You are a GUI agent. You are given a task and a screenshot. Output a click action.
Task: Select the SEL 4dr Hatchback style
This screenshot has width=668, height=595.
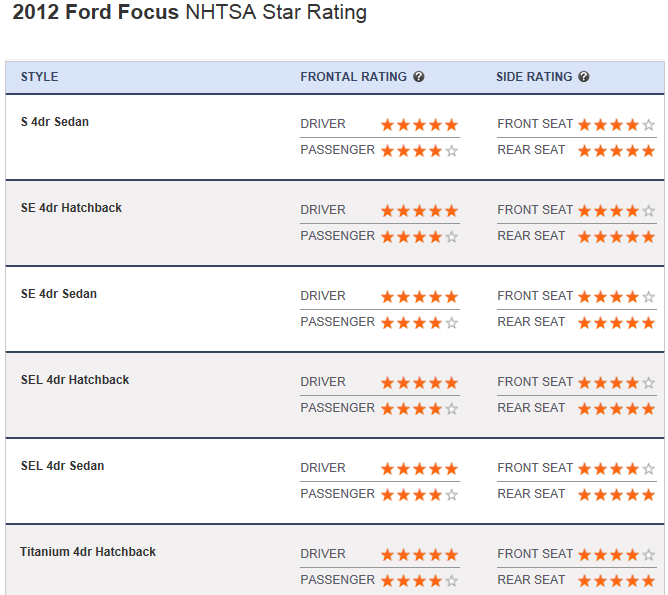click(x=75, y=380)
